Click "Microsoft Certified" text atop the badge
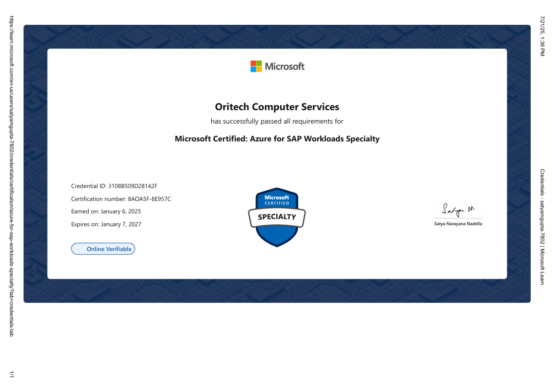 pos(277,200)
